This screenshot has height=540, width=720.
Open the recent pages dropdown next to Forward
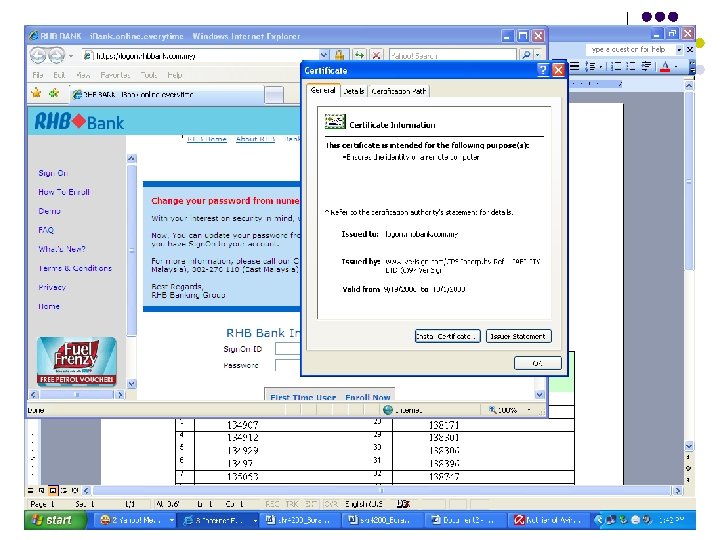pos(71,56)
